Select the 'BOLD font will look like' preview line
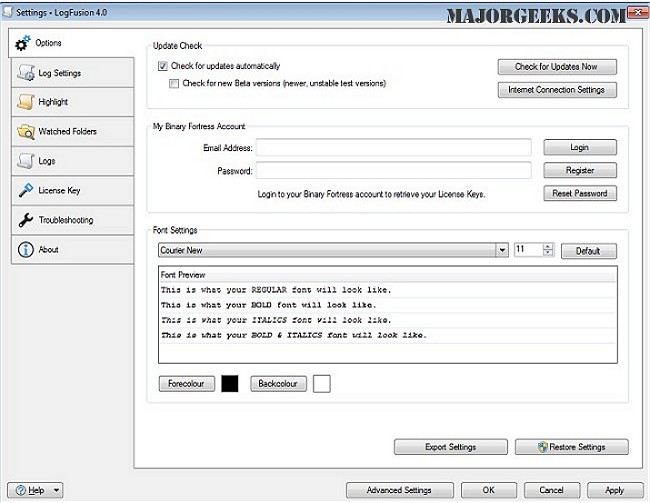The height and width of the screenshot is (503, 650). pos(388,305)
